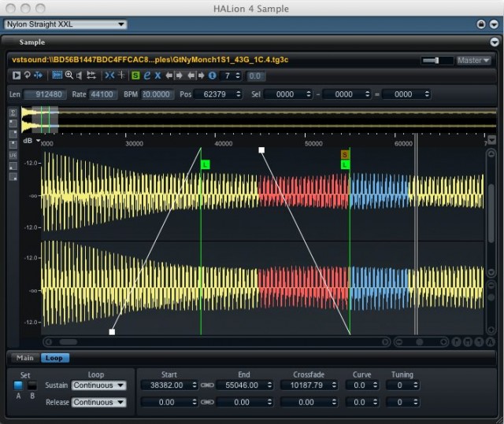Switch to the Main tab

pyautogui.click(x=25, y=358)
